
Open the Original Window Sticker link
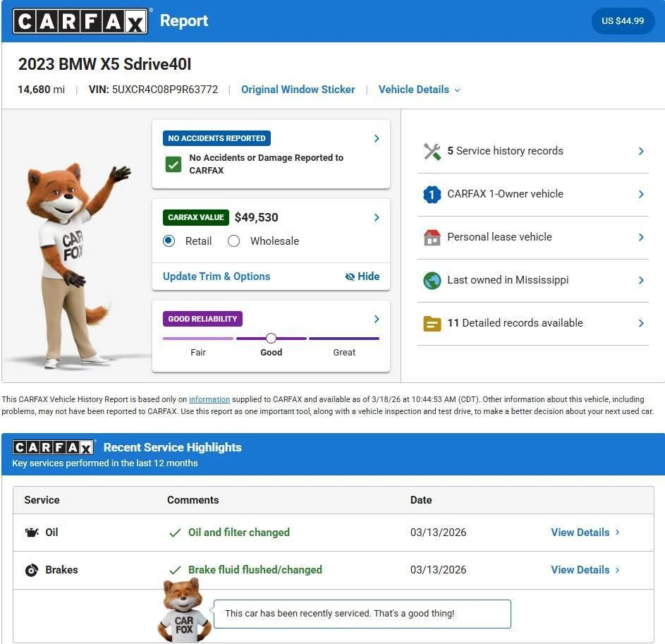(x=298, y=90)
